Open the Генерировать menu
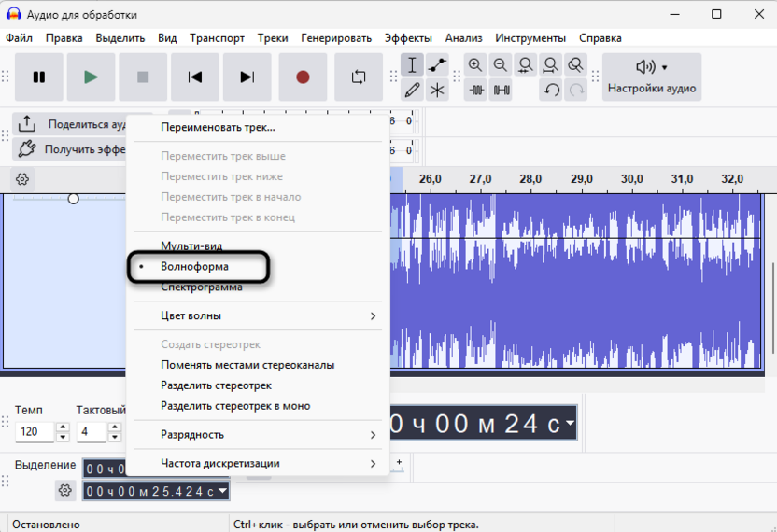 click(x=336, y=38)
